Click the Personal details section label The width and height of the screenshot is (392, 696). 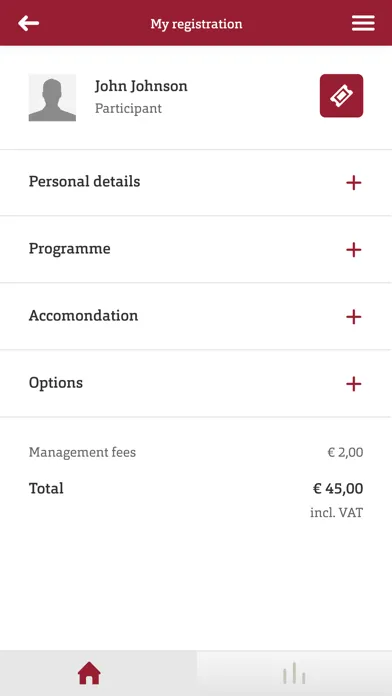(84, 182)
